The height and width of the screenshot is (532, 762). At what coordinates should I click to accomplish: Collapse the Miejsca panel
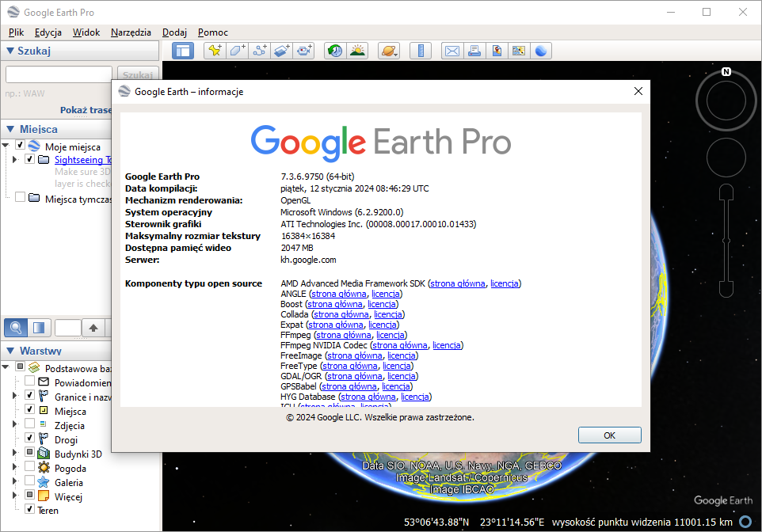click(10, 129)
